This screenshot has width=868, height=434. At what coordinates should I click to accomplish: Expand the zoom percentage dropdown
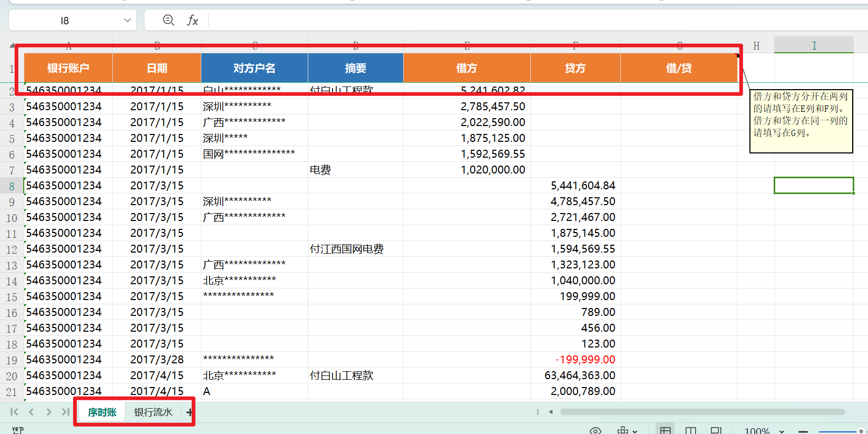click(x=782, y=431)
